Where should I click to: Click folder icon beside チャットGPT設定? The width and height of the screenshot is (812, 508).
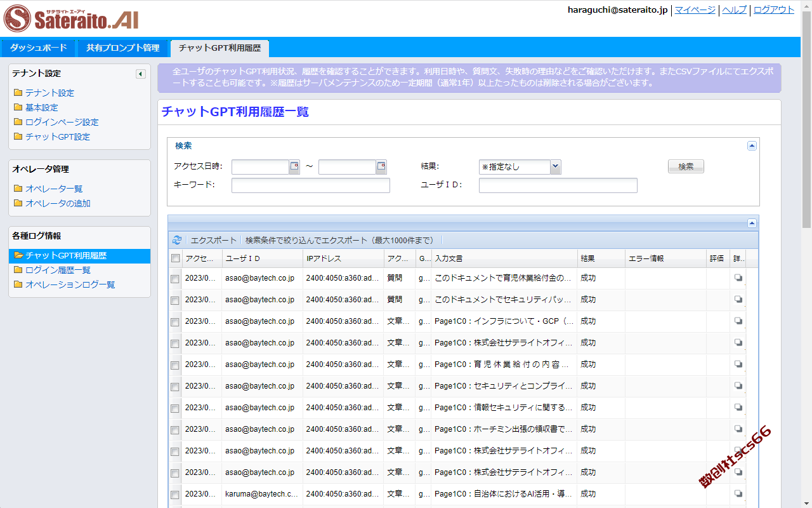[x=18, y=137]
